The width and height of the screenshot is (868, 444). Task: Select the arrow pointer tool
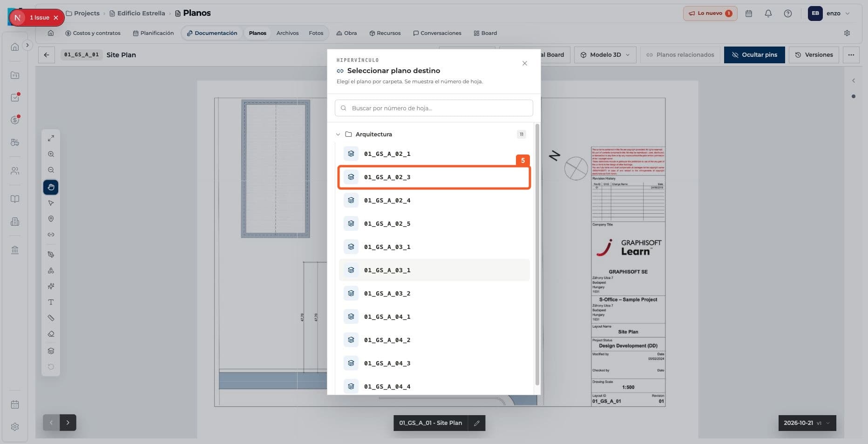coord(51,203)
